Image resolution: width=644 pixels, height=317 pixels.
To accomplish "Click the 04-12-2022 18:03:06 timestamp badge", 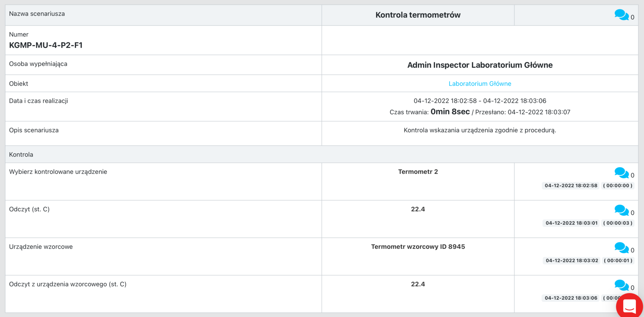I will pos(571,298).
